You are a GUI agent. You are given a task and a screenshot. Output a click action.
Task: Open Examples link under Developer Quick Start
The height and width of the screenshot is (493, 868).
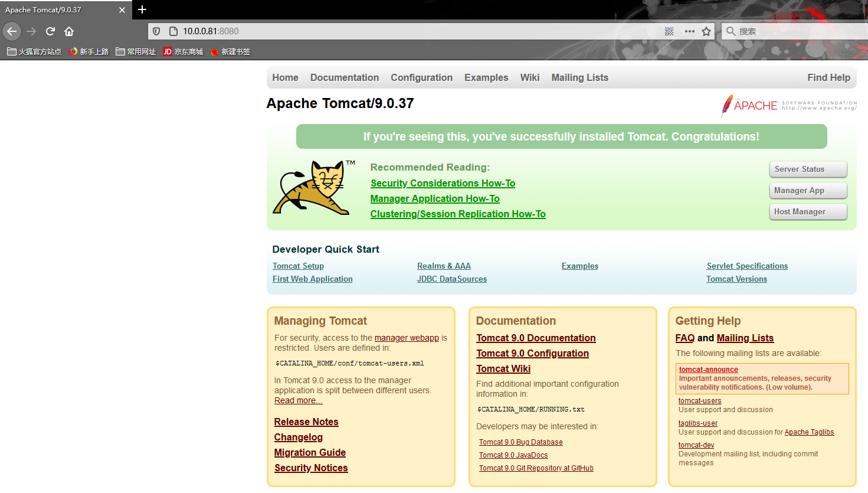click(580, 266)
